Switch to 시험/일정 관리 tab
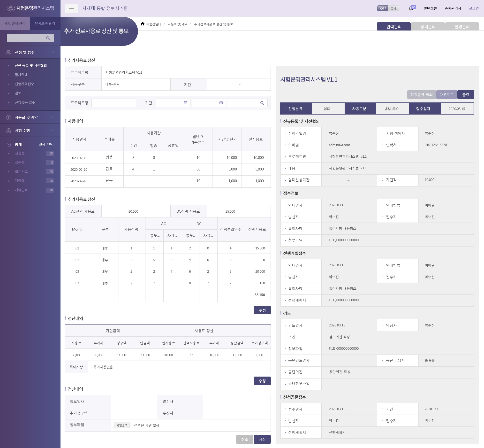 pos(15,23)
